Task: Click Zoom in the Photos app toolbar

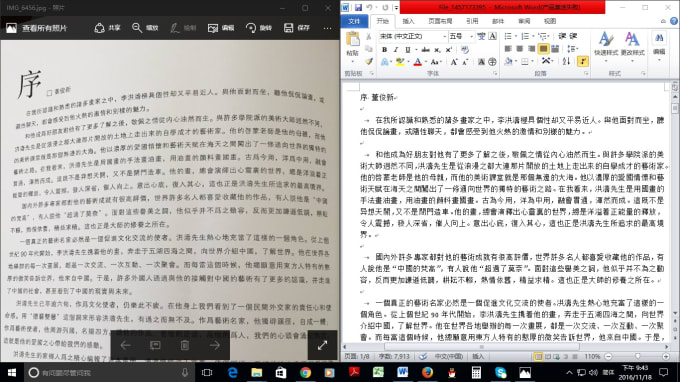Action: pos(145,28)
